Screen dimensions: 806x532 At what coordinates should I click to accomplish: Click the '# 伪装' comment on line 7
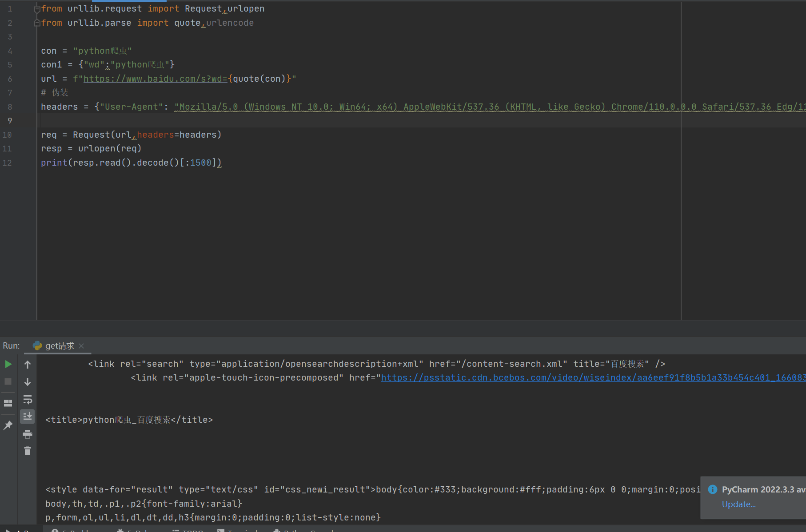coord(55,92)
